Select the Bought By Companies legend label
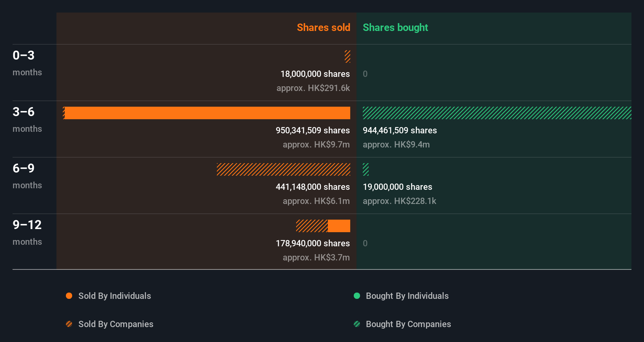Image resolution: width=644 pixels, height=342 pixels. pos(408,324)
